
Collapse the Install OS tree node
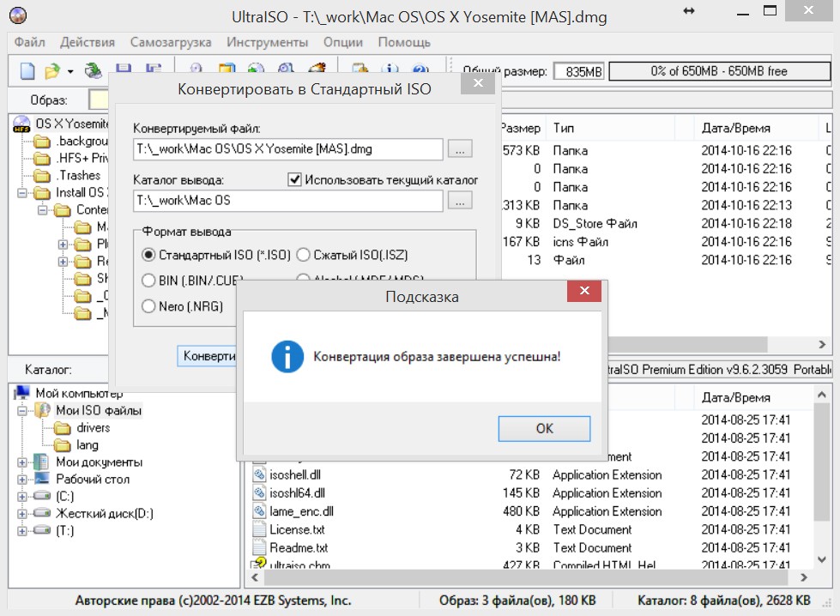(22, 193)
